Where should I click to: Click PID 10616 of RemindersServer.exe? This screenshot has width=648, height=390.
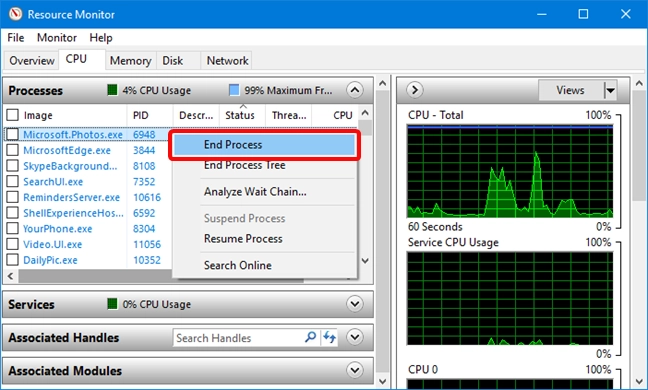147,197
